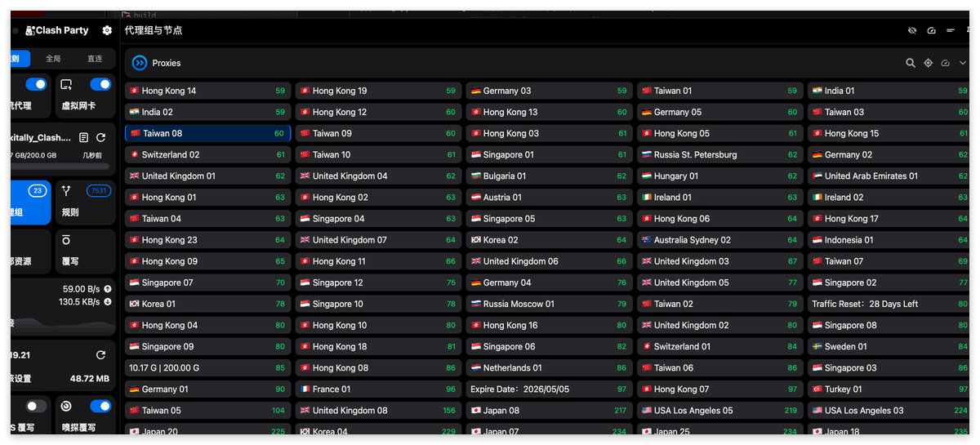The height and width of the screenshot is (445, 980).
Task: Choose the Sweden 01 node
Action: point(889,346)
